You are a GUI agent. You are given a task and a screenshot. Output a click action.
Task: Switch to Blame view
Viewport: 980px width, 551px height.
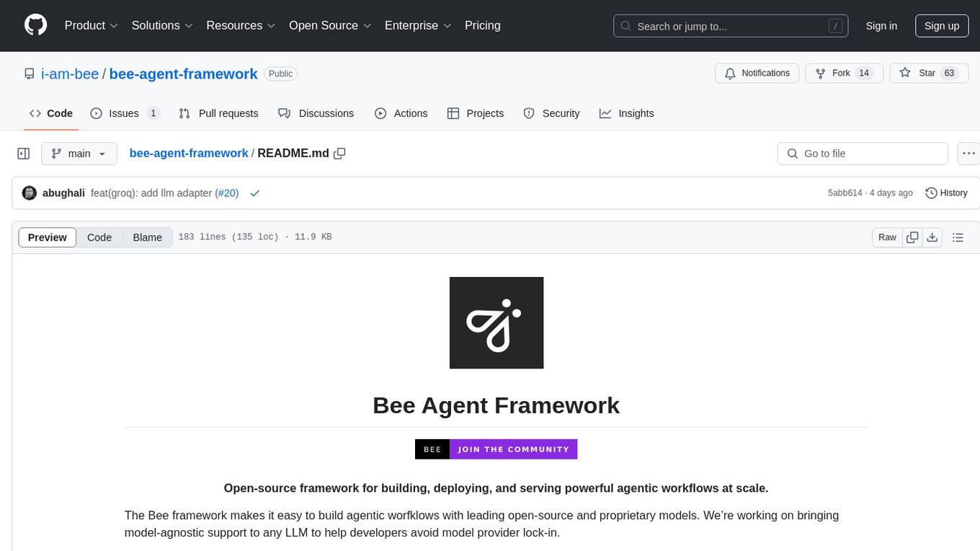click(x=147, y=237)
